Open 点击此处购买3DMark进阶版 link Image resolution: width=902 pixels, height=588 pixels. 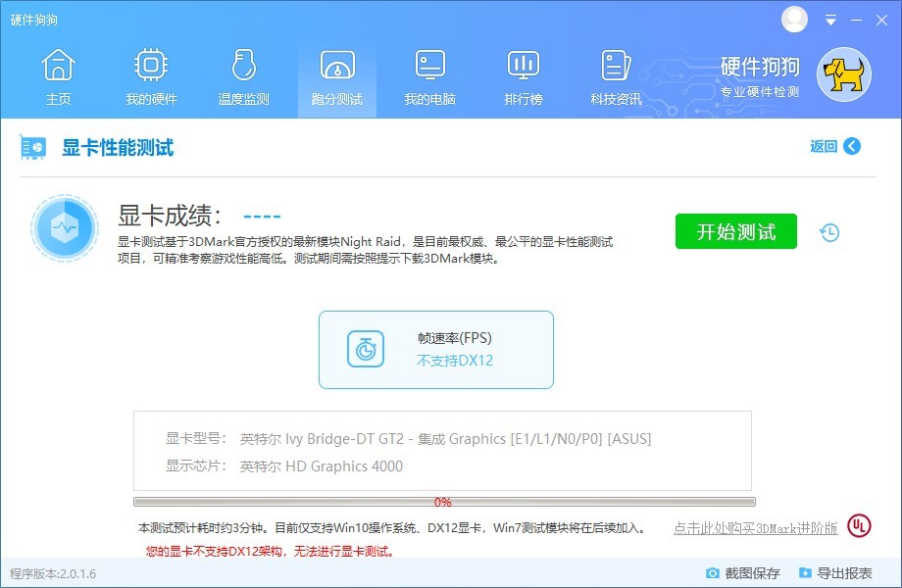click(755, 527)
